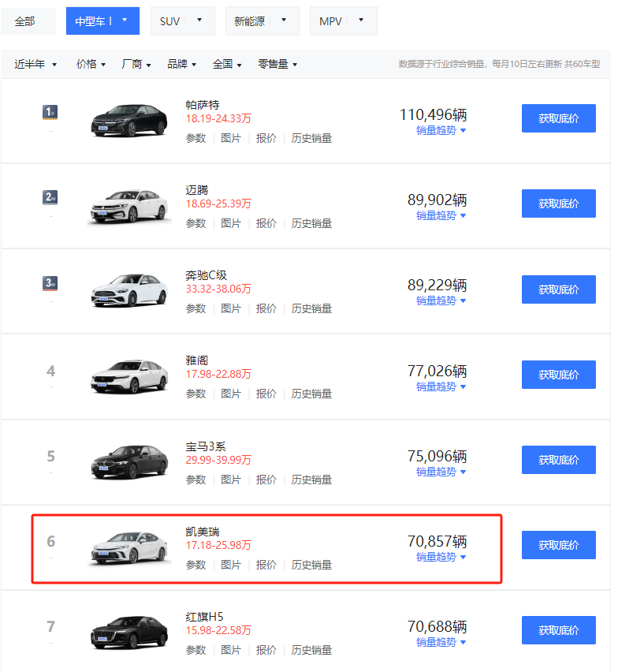Open 参数 link for 奔驰C级
The image size is (618, 672).
pos(195,308)
